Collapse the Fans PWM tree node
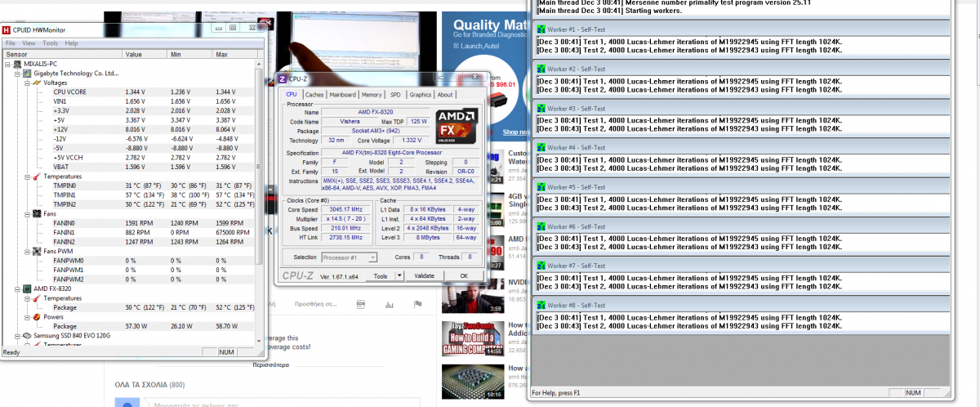980x407 pixels. pyautogui.click(x=26, y=251)
